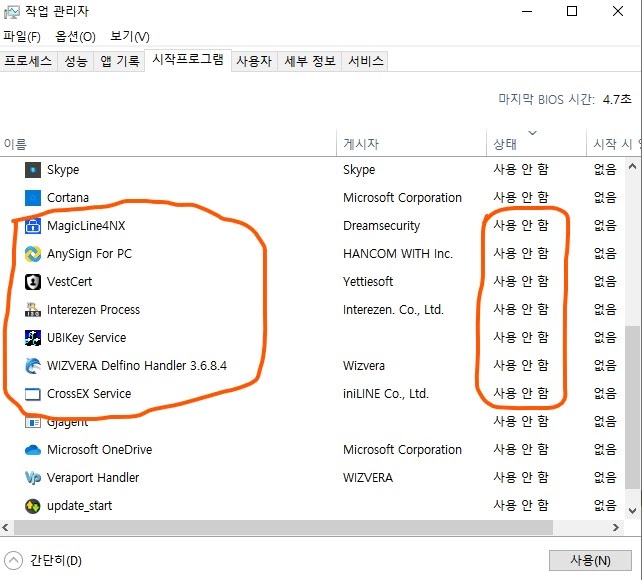
Task: Click vertical scrollbar up arrow
Action: 632,166
